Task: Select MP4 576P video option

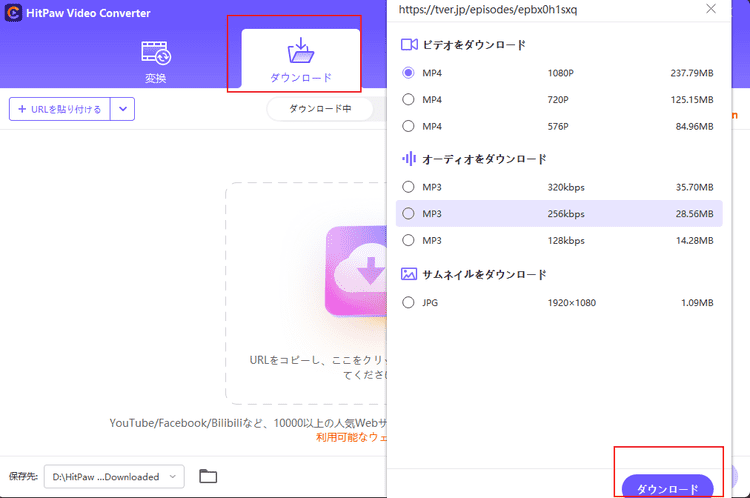Action: tap(408, 126)
